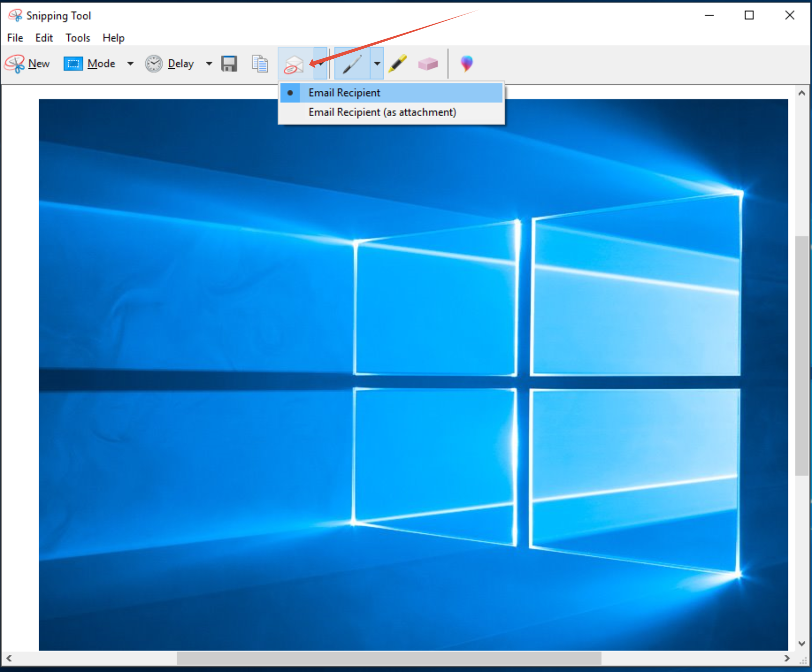The height and width of the screenshot is (672, 812).
Task: Copy the snip using the copy icon
Action: click(x=260, y=64)
